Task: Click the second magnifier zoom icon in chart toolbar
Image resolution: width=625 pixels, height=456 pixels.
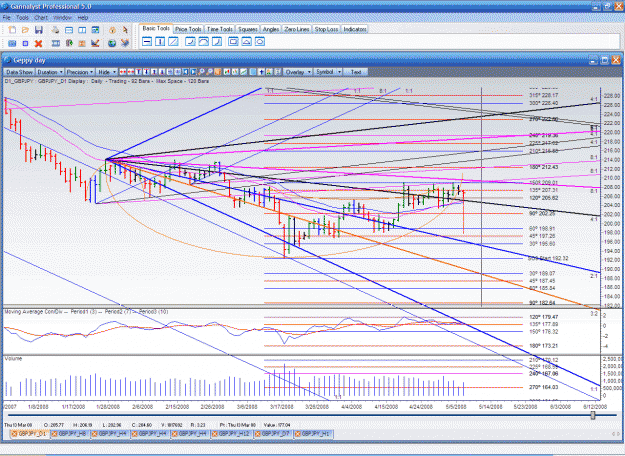Action: [x=210, y=72]
